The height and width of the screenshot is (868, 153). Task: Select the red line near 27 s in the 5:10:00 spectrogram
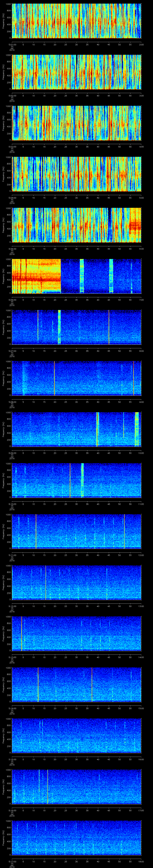click(70, 481)
